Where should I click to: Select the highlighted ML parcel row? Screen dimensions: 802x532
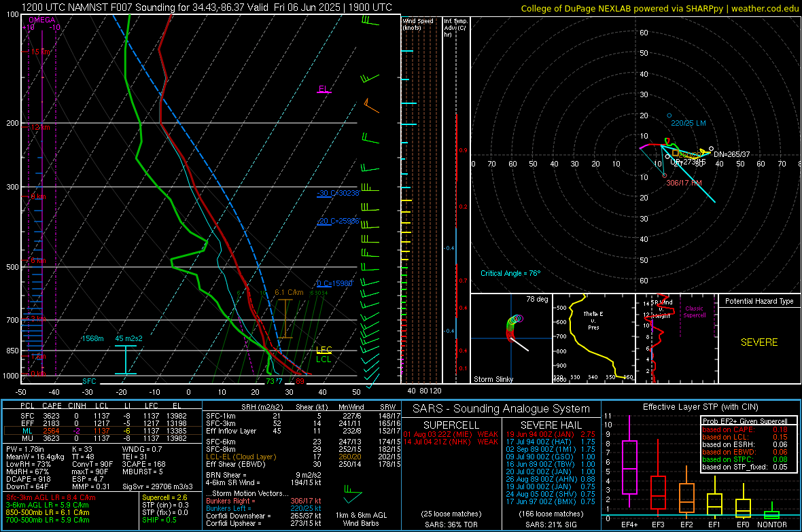pyautogui.click(x=103, y=431)
